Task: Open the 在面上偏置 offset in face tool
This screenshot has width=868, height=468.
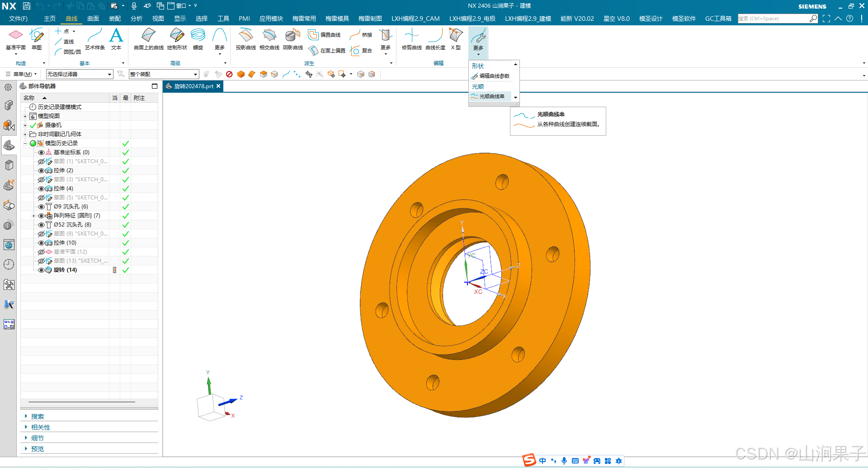Action: pyautogui.click(x=327, y=51)
